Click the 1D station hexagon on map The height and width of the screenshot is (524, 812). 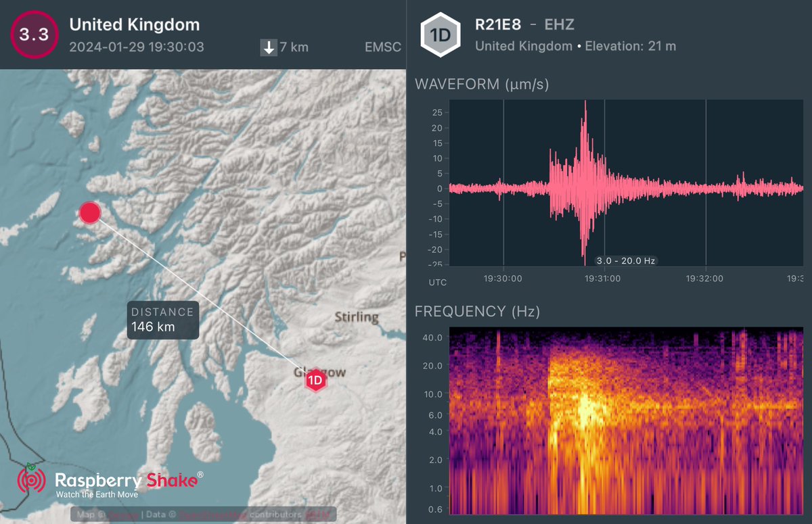[315, 381]
